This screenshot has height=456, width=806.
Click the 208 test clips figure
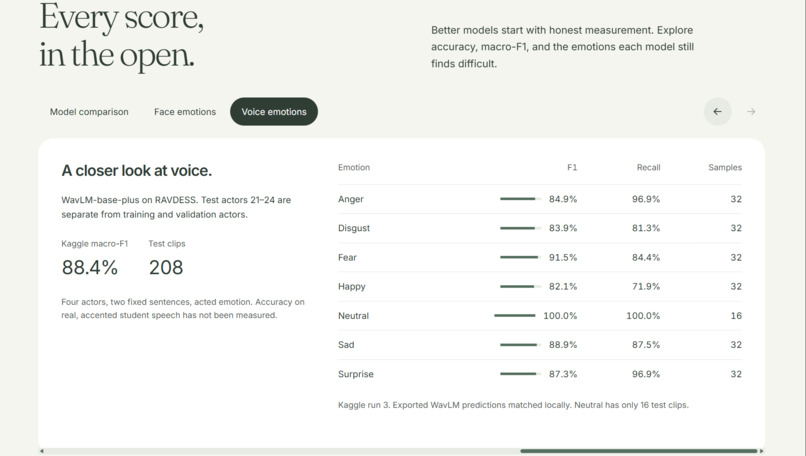166,268
